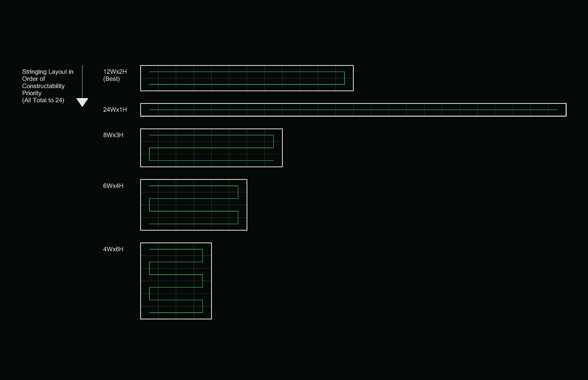Viewport: 588px width, 380px height.
Task: Click the '6Wx4H' label
Action: tap(113, 186)
